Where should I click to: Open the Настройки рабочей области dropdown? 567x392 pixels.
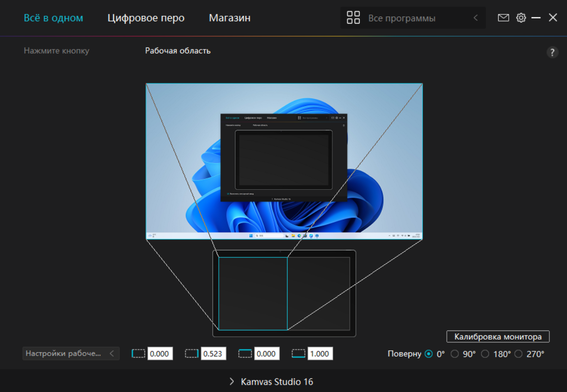[71, 353]
